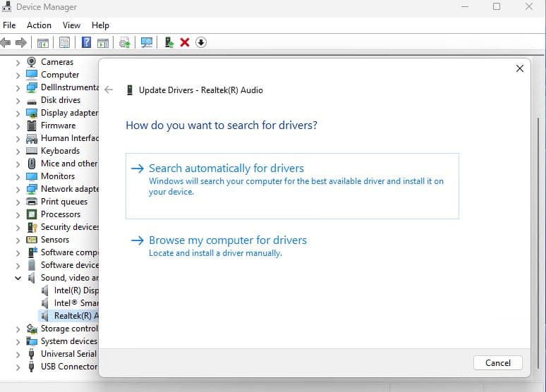Expand the Cameras category
This screenshot has height=392, width=546.
18,62
